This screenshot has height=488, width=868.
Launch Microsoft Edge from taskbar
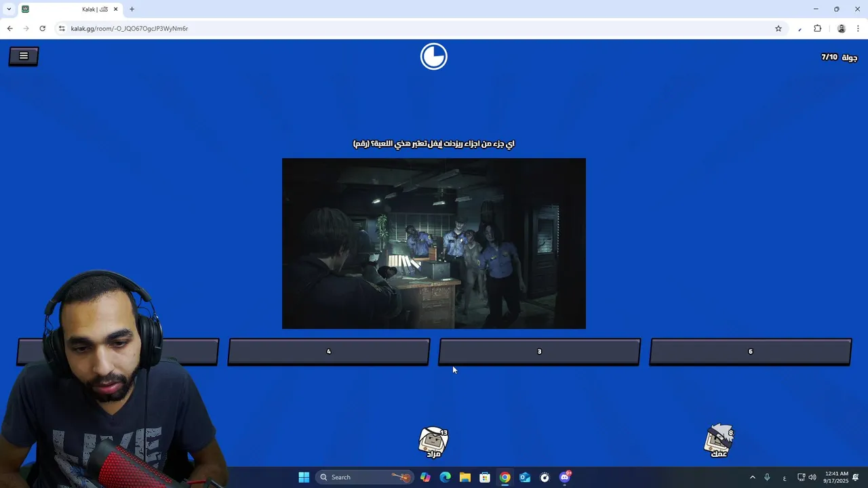click(445, 477)
